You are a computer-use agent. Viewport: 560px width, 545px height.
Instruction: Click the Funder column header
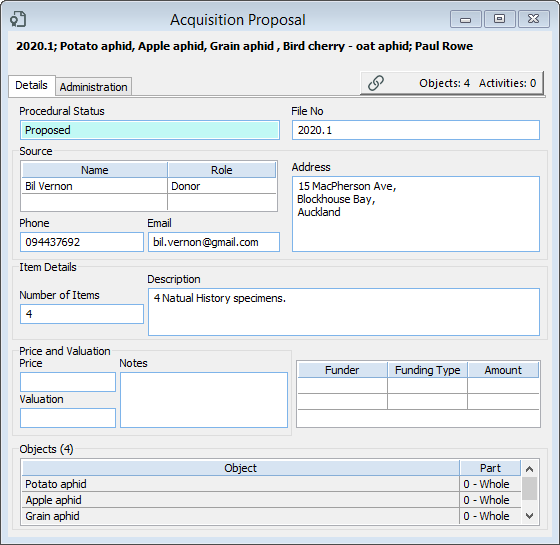coord(342,370)
